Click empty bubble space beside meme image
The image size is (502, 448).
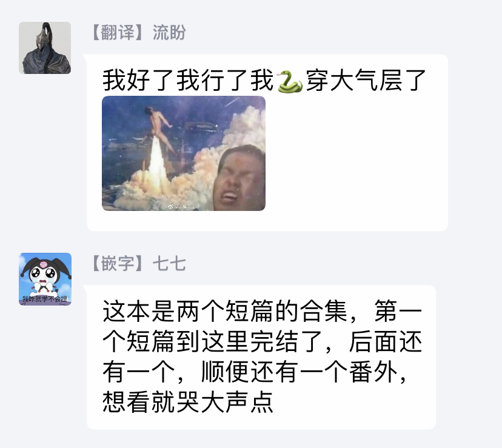[355, 154]
